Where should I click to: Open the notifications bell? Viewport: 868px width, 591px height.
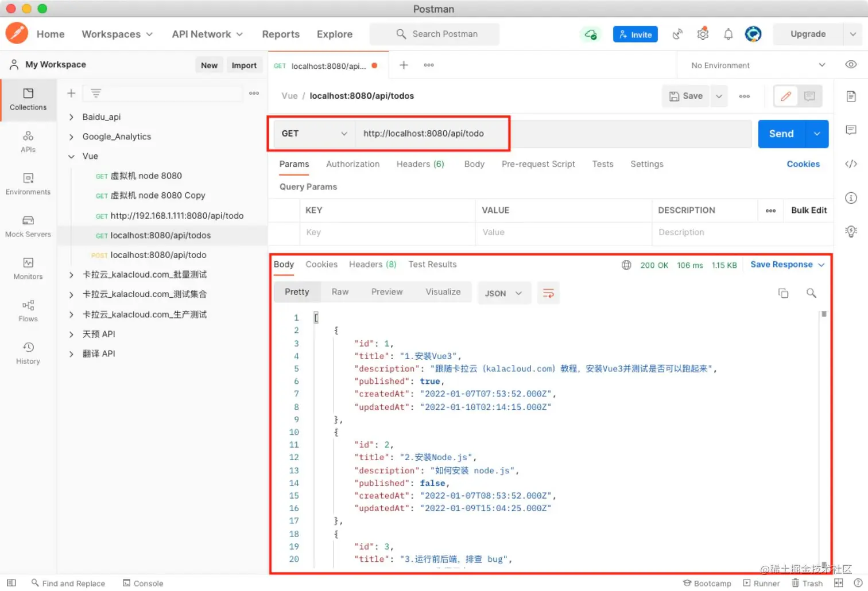pos(728,34)
